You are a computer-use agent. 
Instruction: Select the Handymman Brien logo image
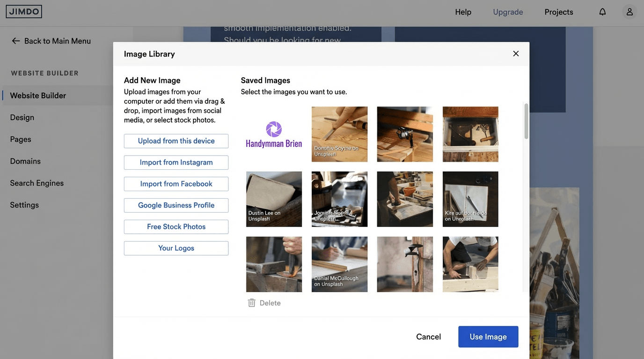(274, 134)
